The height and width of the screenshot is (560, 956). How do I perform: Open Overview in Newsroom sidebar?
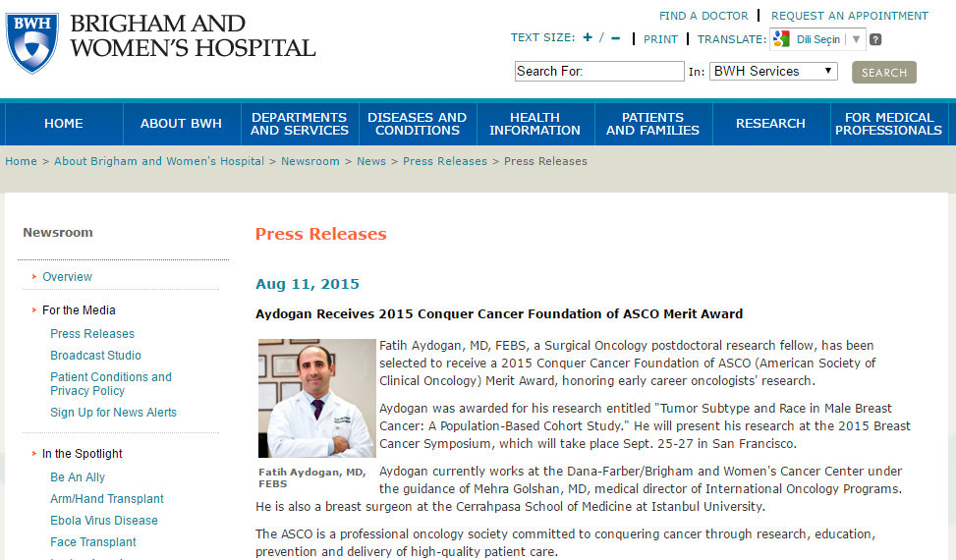(x=68, y=277)
